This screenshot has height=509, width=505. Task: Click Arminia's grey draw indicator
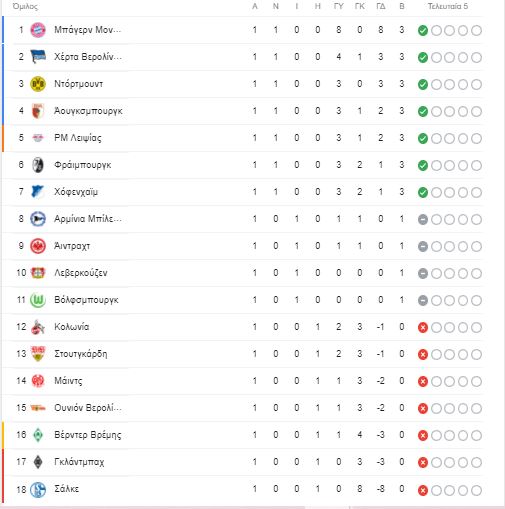(423, 220)
